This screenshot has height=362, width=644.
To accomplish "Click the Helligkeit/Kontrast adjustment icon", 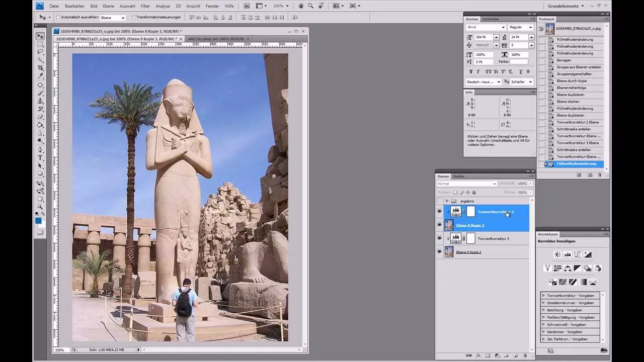I will (x=557, y=254).
